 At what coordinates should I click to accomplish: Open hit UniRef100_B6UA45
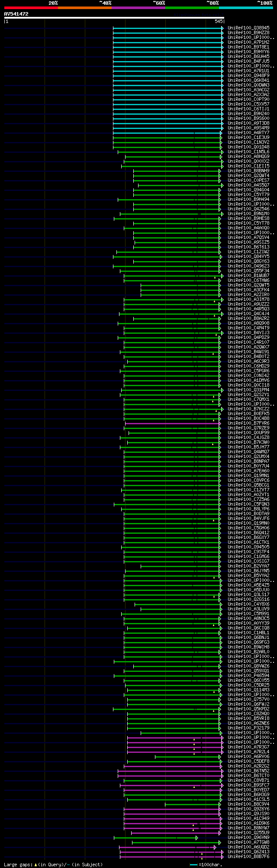pos(249,57)
